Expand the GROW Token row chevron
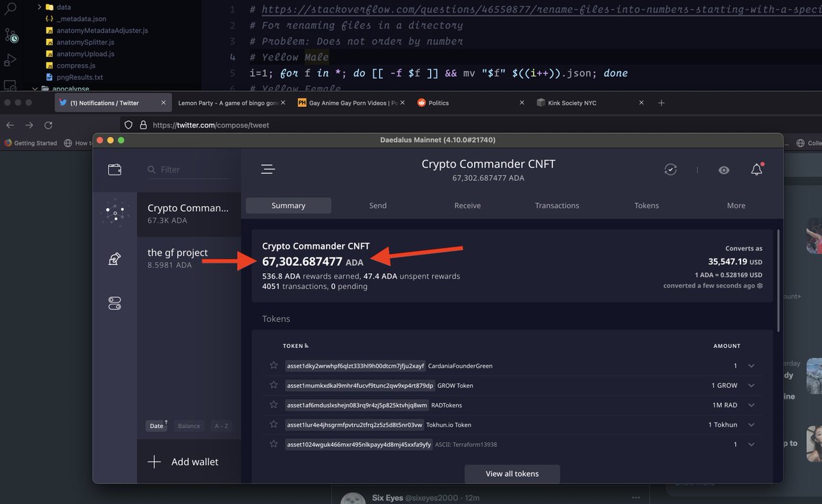This screenshot has height=504, width=822. [x=751, y=386]
